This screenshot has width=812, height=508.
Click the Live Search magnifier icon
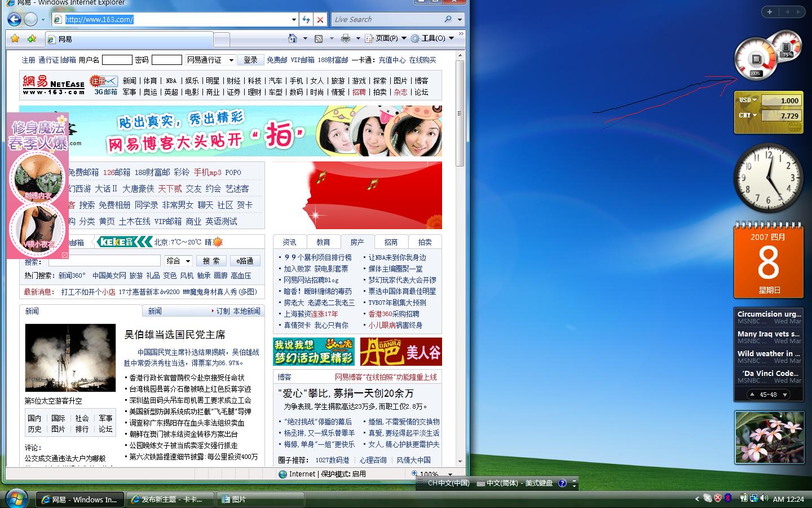pyautogui.click(x=448, y=19)
